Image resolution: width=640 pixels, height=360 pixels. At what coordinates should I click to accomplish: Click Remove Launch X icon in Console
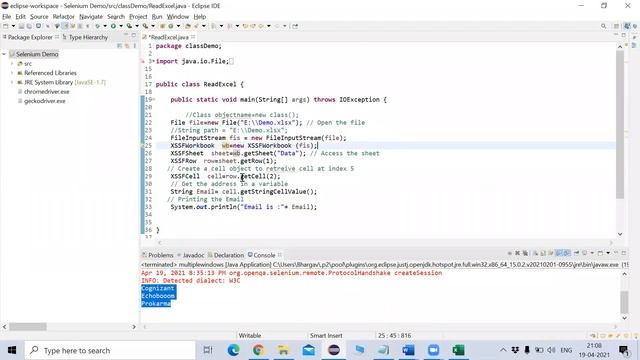coord(518,253)
